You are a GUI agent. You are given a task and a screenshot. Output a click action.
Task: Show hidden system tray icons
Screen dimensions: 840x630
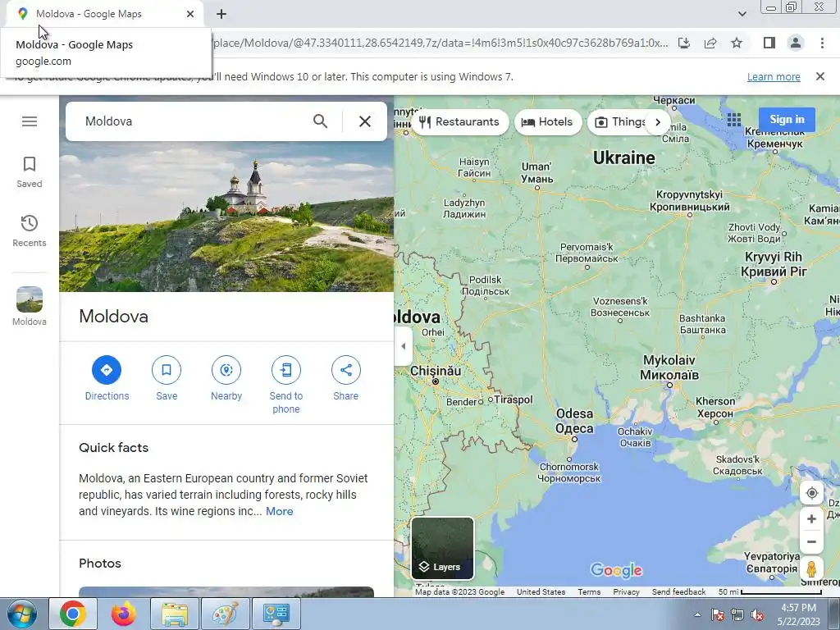(x=697, y=614)
